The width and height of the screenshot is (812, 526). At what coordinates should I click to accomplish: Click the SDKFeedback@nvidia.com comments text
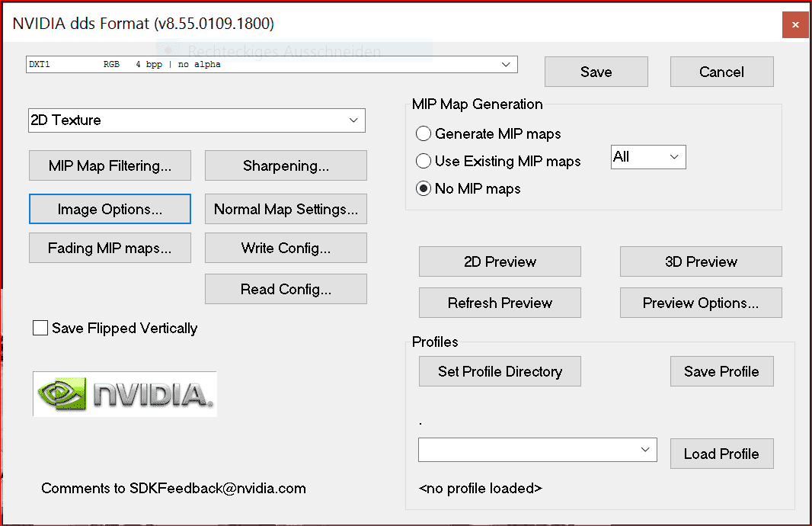(174, 488)
